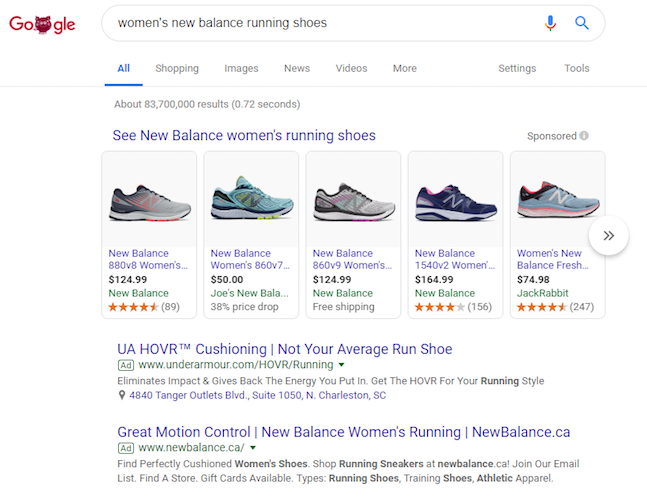Image resolution: width=647 pixels, height=500 pixels.
Task: Open New Balance 1540v2 Women's product link
Action: click(454, 259)
